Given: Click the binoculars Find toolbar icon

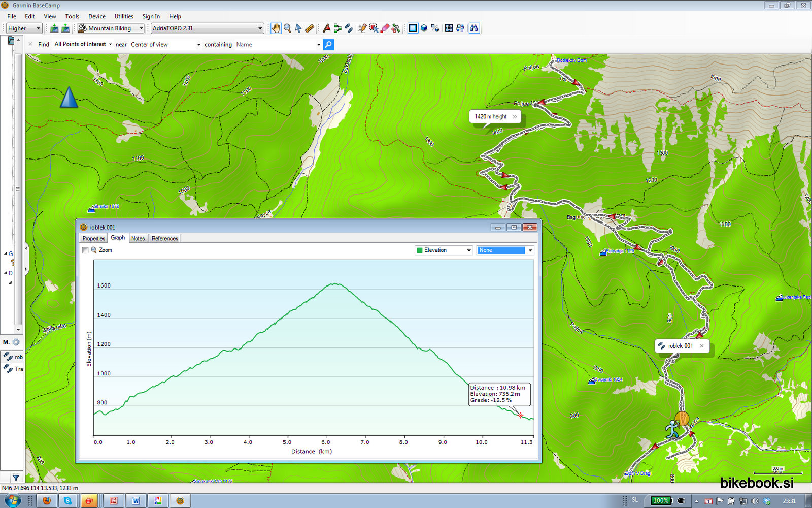Looking at the screenshot, I should pyautogui.click(x=474, y=28).
